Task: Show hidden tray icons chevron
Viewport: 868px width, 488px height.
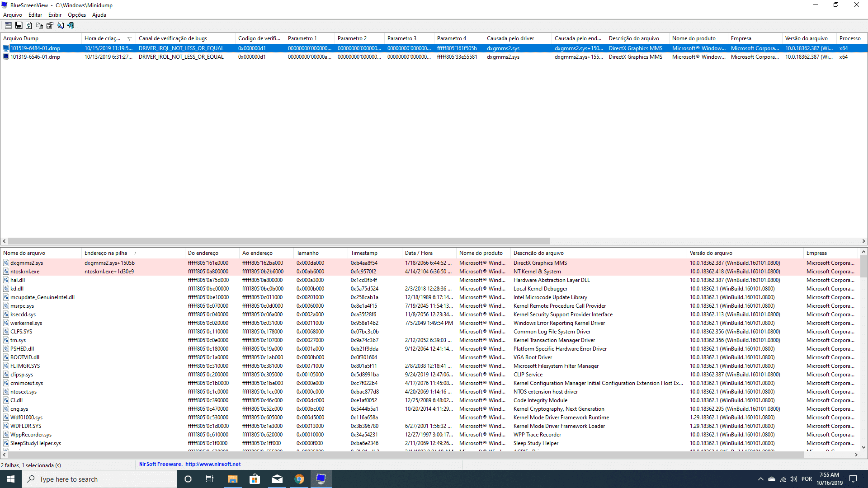Action: [760, 479]
